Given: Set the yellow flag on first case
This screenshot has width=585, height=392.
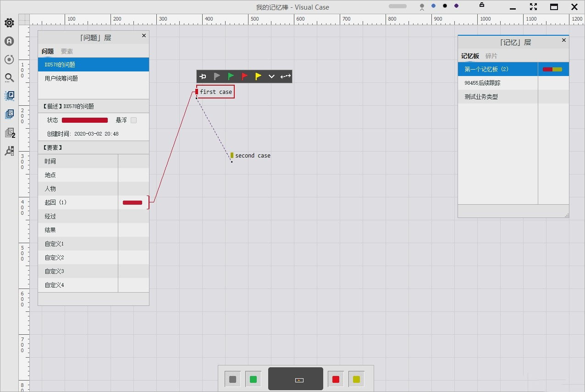Looking at the screenshot, I should 258,76.
